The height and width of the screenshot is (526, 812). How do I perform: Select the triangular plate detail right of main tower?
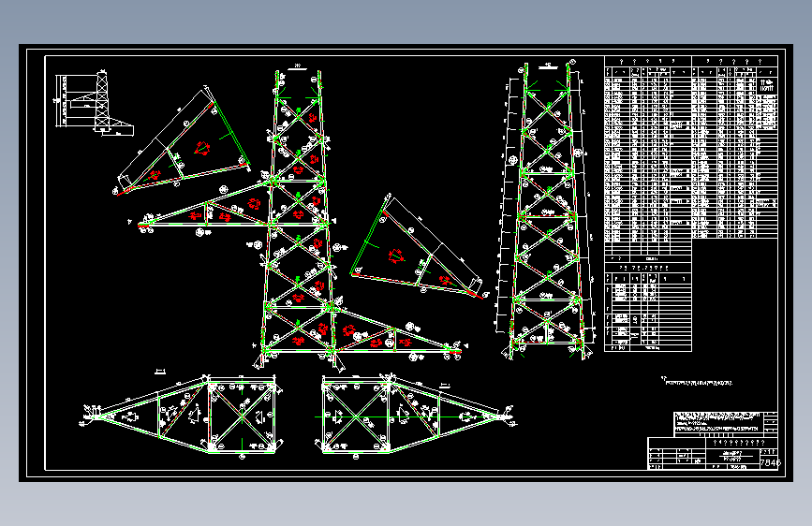point(419,247)
